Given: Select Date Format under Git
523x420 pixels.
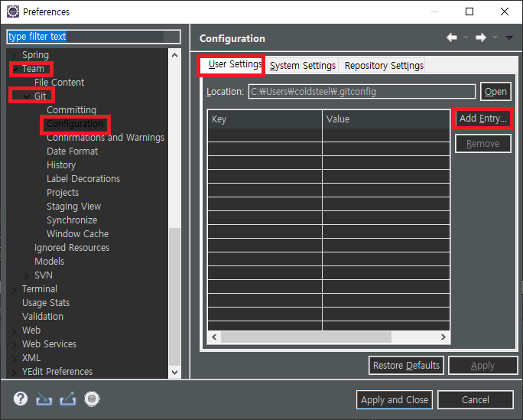Looking at the screenshot, I should point(73,151).
